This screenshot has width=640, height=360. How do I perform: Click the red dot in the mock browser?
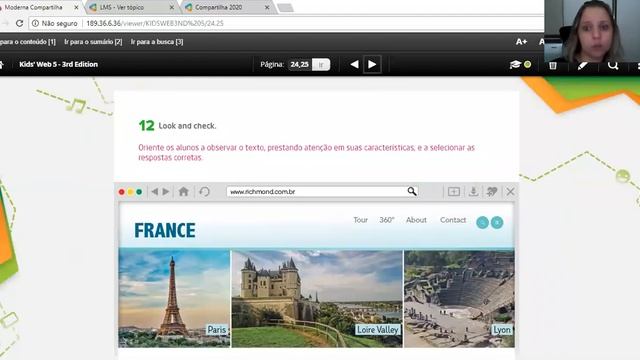[x=121, y=192]
